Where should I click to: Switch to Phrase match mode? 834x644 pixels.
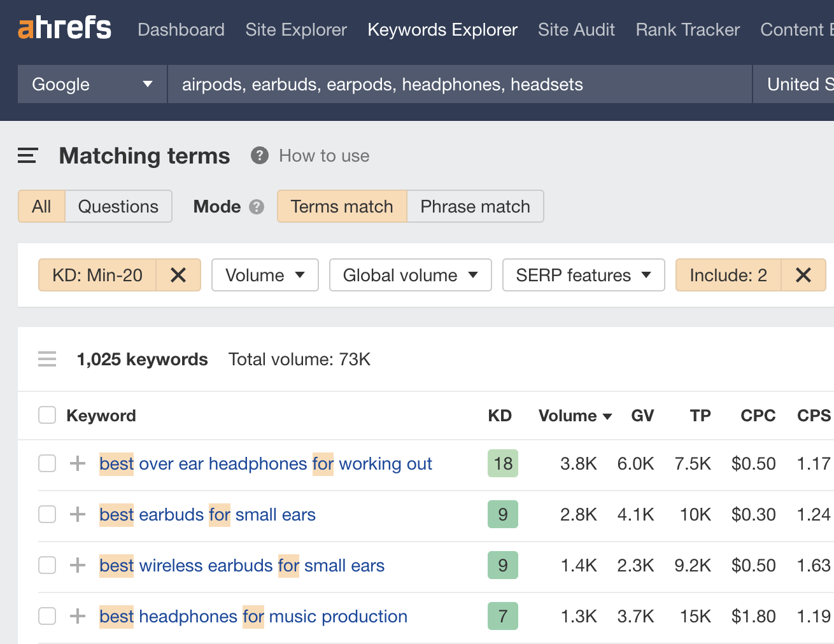pos(474,206)
